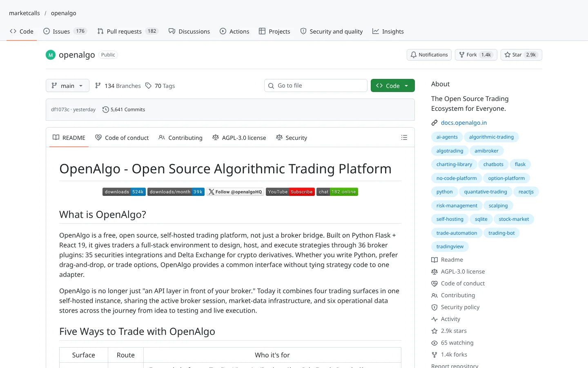Image resolution: width=588 pixels, height=368 pixels.
Task: Open the Issues tab
Action: (x=65, y=31)
